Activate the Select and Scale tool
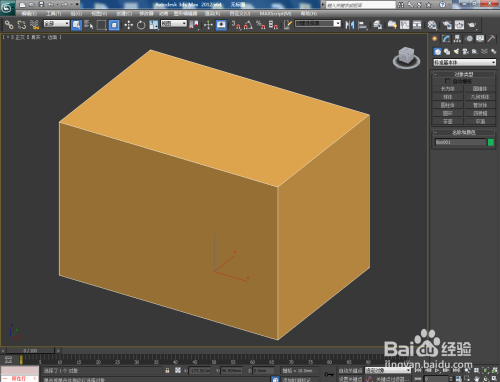500x382 pixels. [x=154, y=25]
